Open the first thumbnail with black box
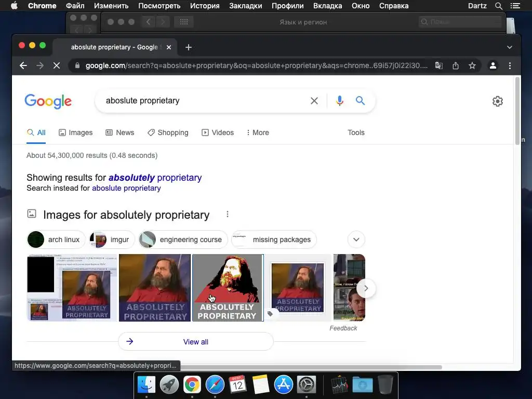Viewport: 532px width, 399px height. [72, 288]
